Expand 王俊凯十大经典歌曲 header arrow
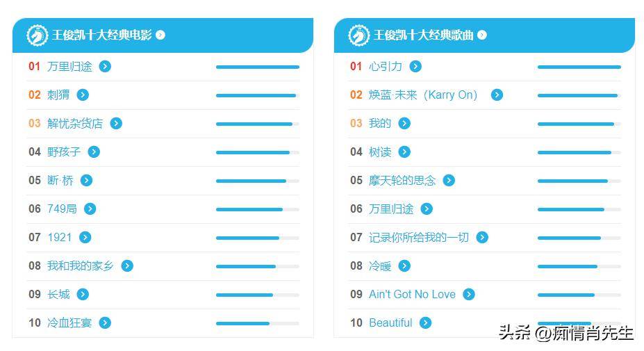This screenshot has height=351, width=644. click(x=482, y=35)
